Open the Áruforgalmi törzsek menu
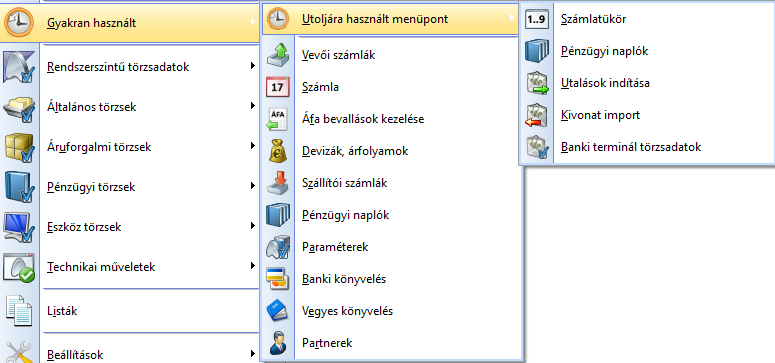This screenshot has height=363, width=775. pos(130,147)
